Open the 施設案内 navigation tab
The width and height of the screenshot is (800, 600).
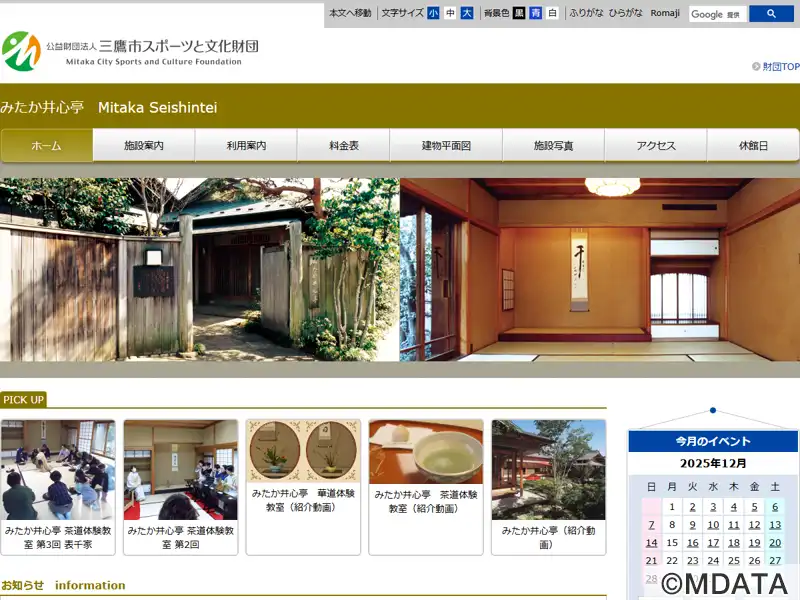[x=144, y=145]
